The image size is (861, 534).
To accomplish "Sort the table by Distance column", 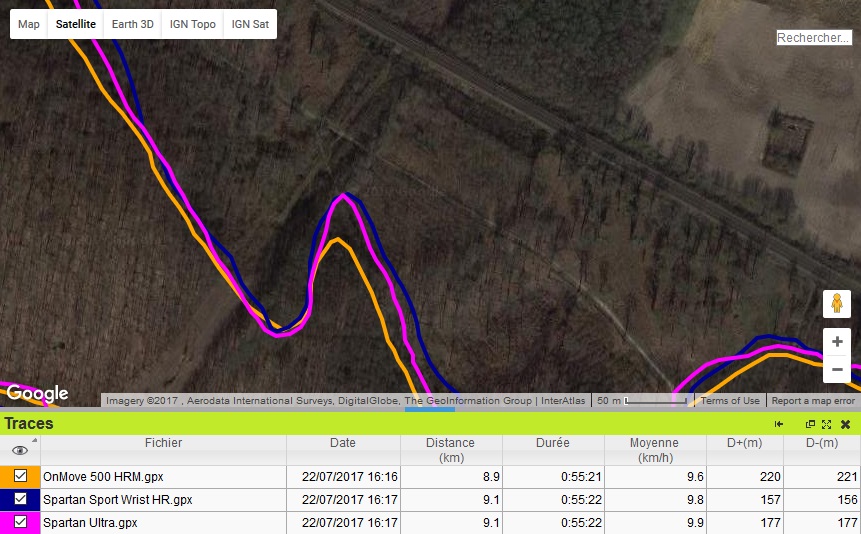I will click(450, 449).
